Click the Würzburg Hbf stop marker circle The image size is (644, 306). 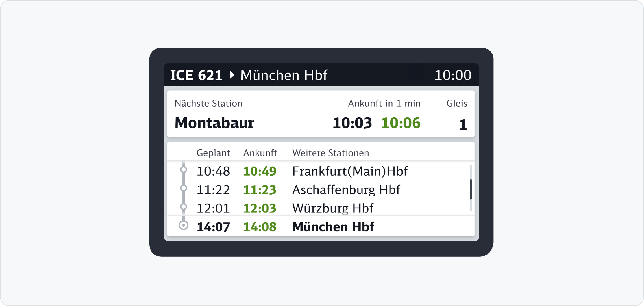click(184, 207)
